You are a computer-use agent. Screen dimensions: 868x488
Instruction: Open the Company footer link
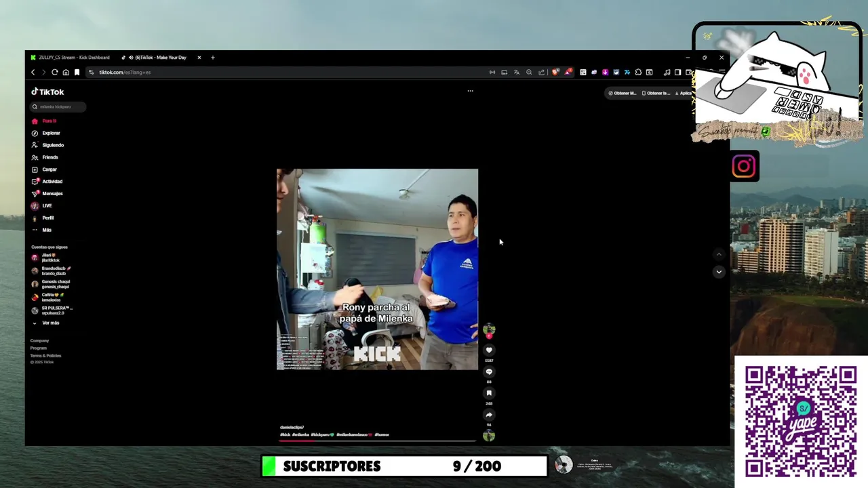pyautogui.click(x=39, y=341)
